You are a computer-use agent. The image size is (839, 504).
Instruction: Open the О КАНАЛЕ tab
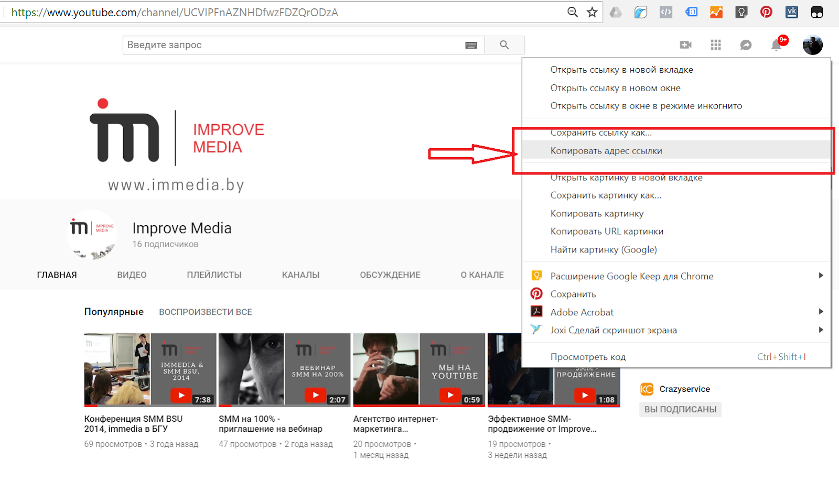(x=482, y=275)
